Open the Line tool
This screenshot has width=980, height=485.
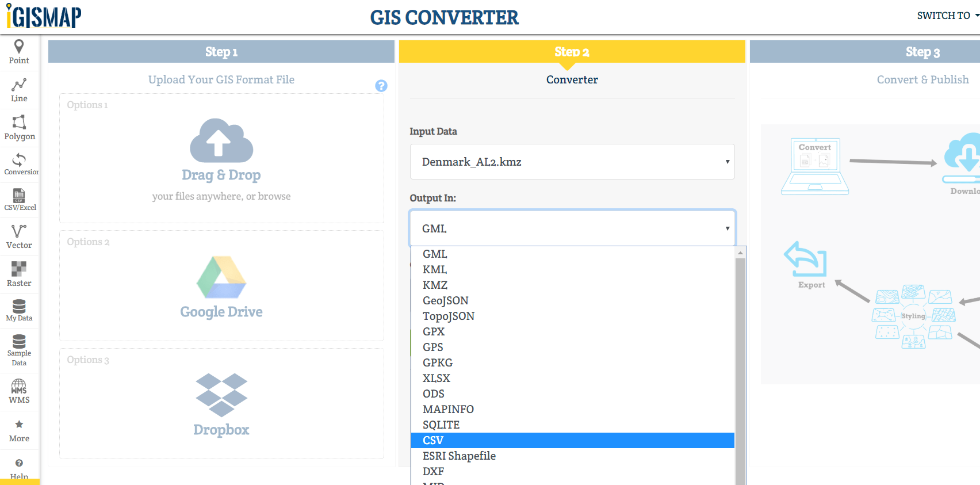tap(19, 90)
